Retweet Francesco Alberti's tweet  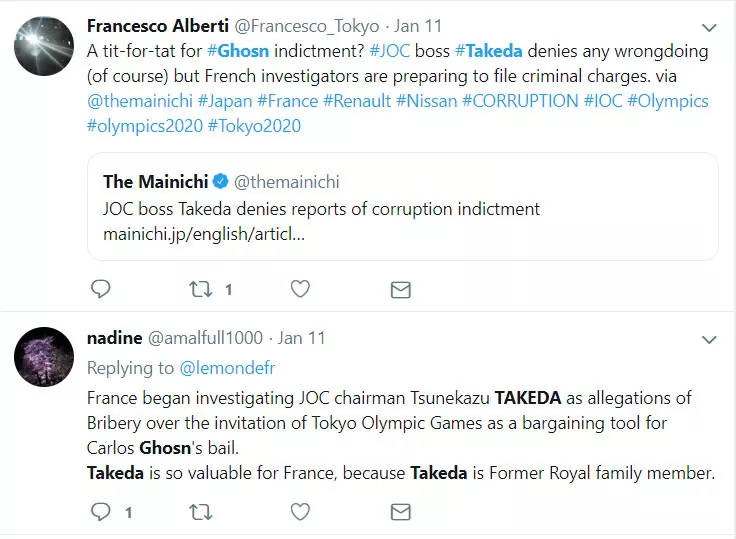[200, 289]
